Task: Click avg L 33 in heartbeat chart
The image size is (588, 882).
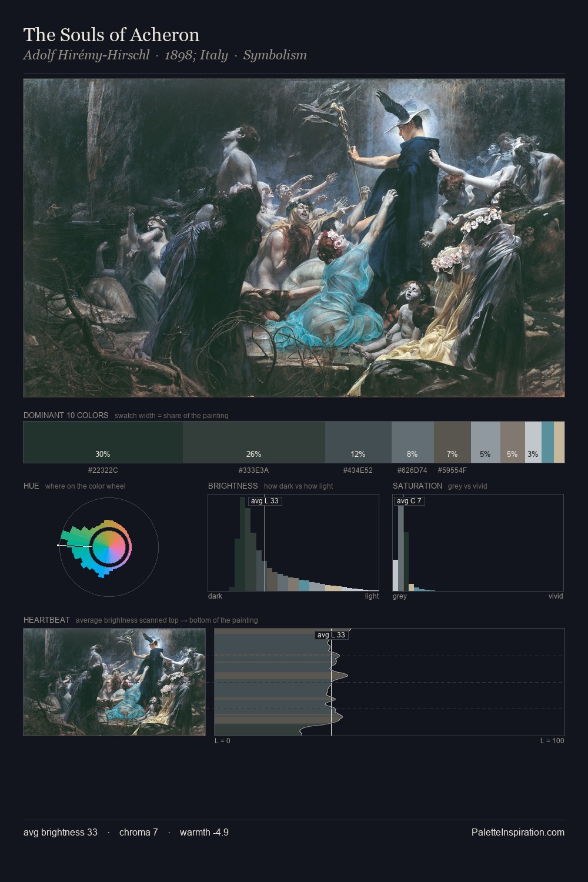Action: click(x=331, y=635)
